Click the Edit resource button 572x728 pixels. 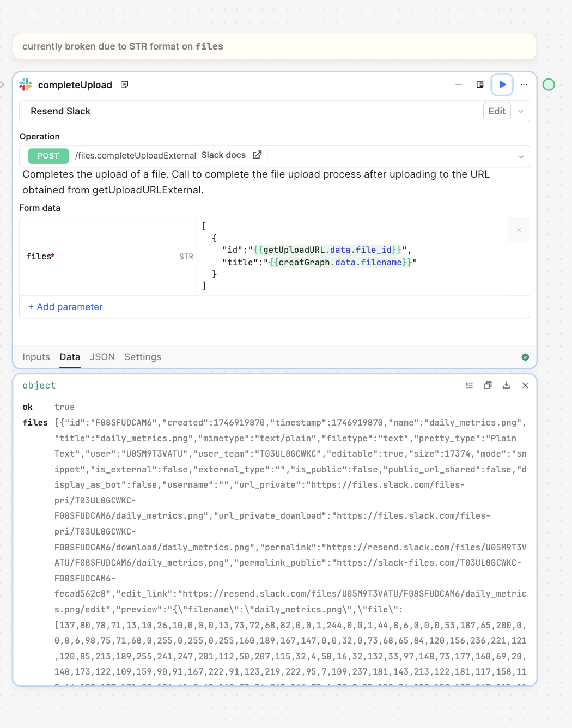[x=497, y=111]
